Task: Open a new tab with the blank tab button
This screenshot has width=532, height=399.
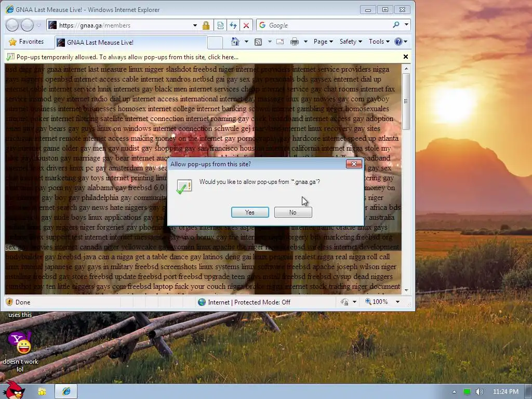Action: [x=215, y=43]
